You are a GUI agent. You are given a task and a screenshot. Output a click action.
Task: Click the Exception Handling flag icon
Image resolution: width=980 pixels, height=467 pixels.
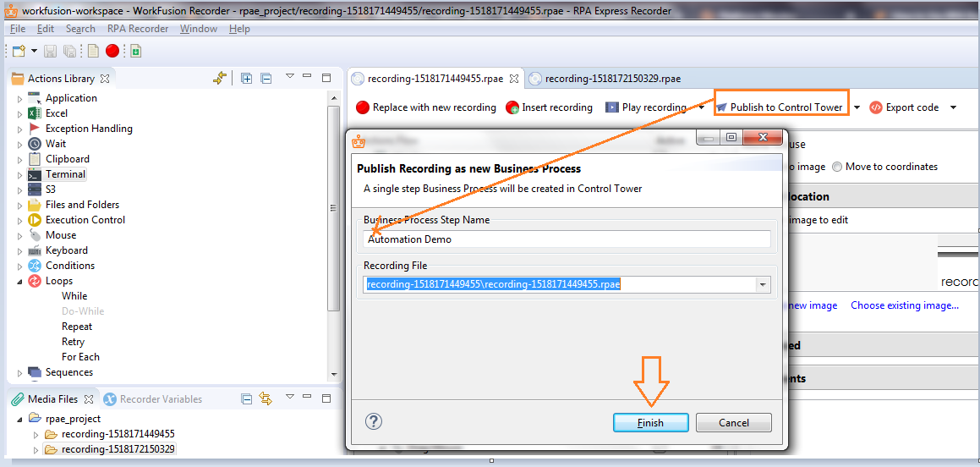coord(35,128)
